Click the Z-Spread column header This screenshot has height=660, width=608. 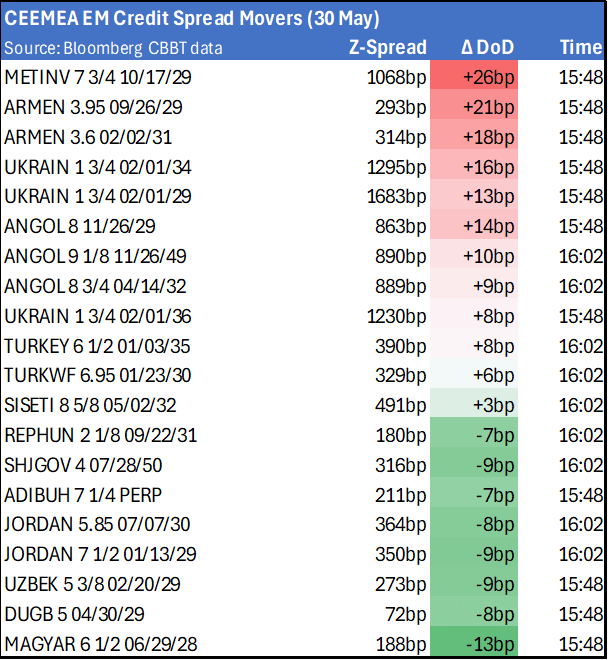388,47
